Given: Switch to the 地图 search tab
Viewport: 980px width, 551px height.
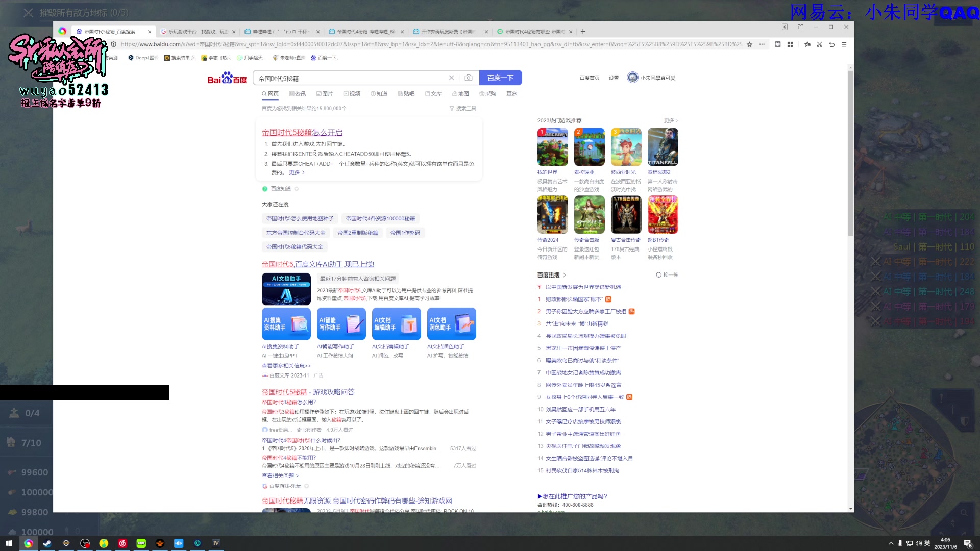Looking at the screenshot, I should pyautogui.click(x=460, y=94).
